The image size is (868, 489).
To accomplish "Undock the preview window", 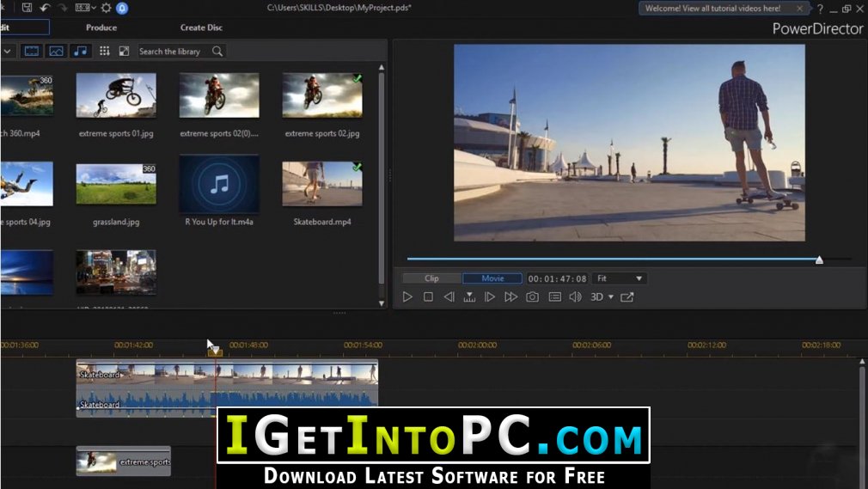I will pyautogui.click(x=627, y=296).
